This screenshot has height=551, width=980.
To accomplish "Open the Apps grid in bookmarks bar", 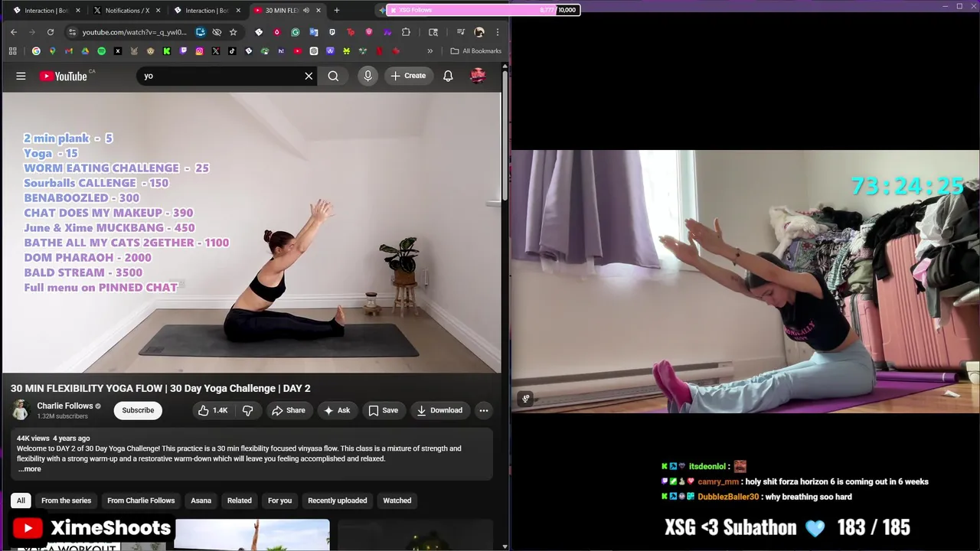I will tap(12, 51).
